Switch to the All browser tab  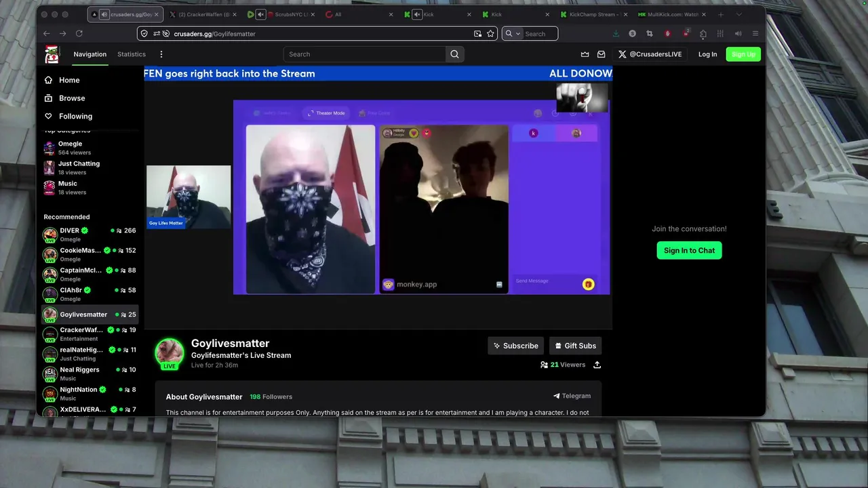(358, 14)
